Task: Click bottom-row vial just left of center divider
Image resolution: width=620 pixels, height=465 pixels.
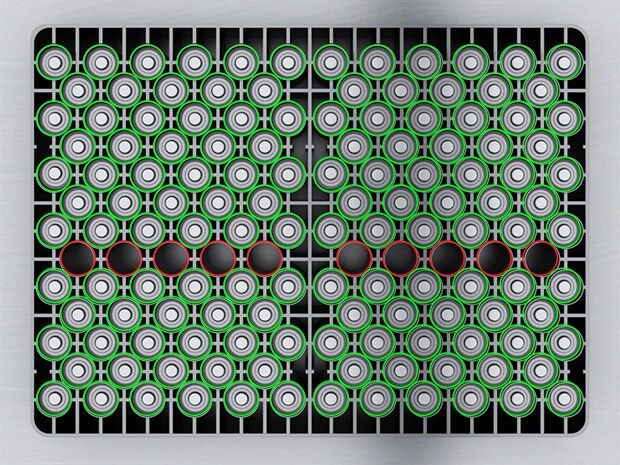Action: pos(288,398)
